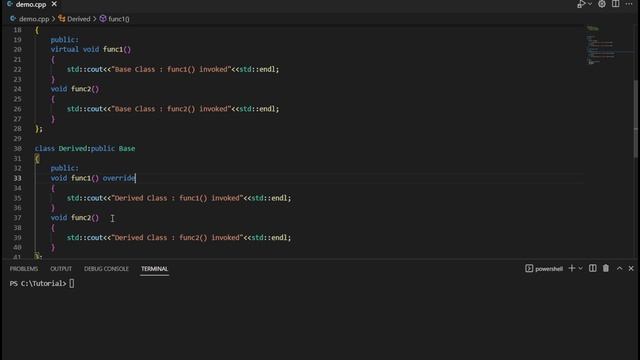Click the "Derived Class : func1() invoked" string
The height and width of the screenshot is (360, 640).
(x=178, y=198)
